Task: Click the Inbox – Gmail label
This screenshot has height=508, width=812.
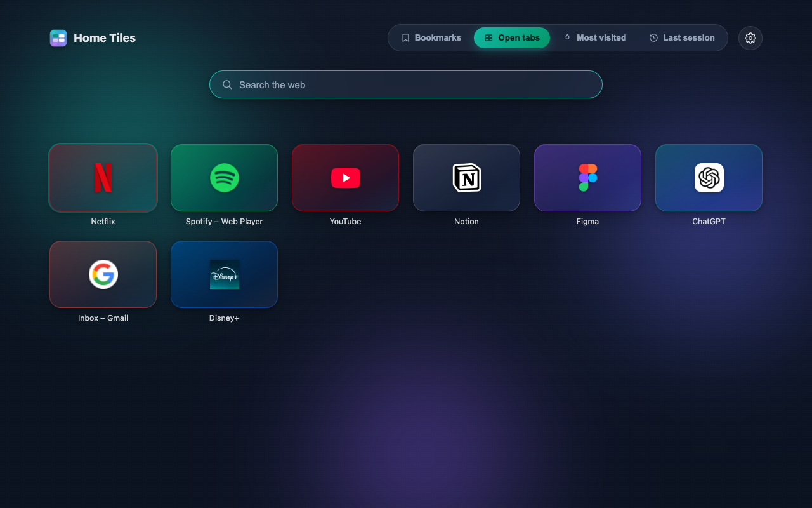Action: click(103, 318)
